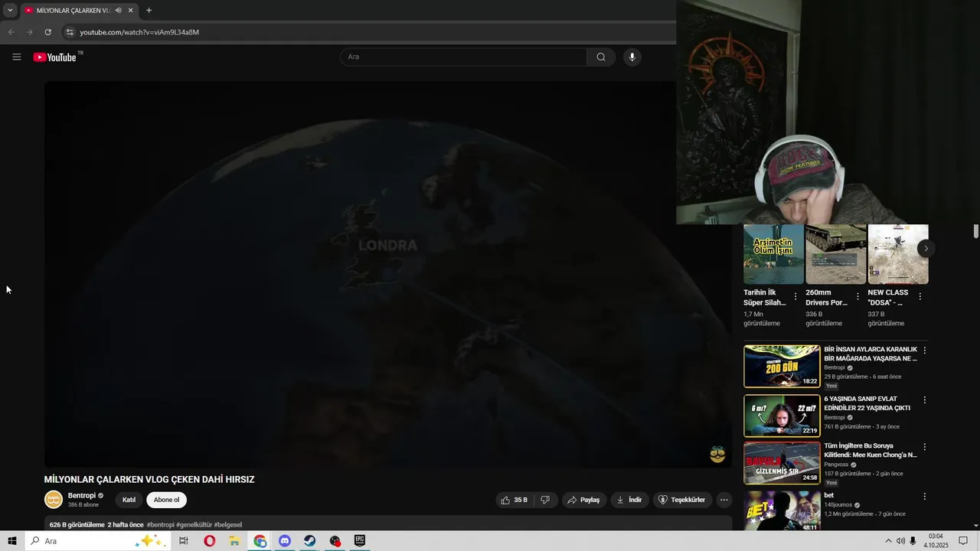Open Task View on the taskbar

[183, 541]
